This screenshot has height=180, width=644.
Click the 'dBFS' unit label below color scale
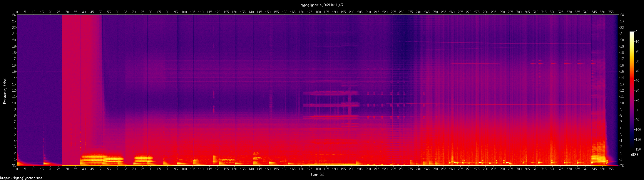coord(635,155)
